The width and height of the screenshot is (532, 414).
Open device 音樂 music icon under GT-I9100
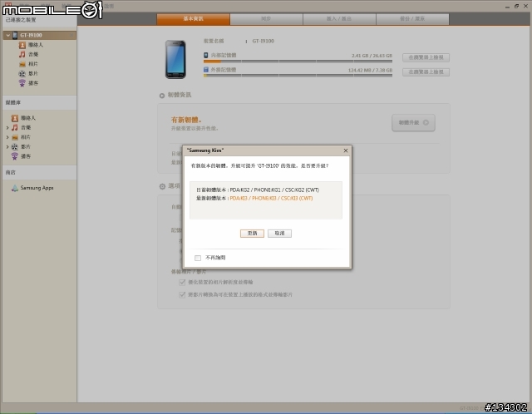coord(22,54)
